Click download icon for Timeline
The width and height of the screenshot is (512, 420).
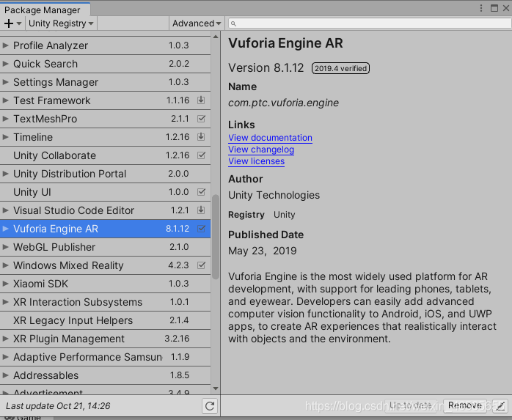(201, 137)
